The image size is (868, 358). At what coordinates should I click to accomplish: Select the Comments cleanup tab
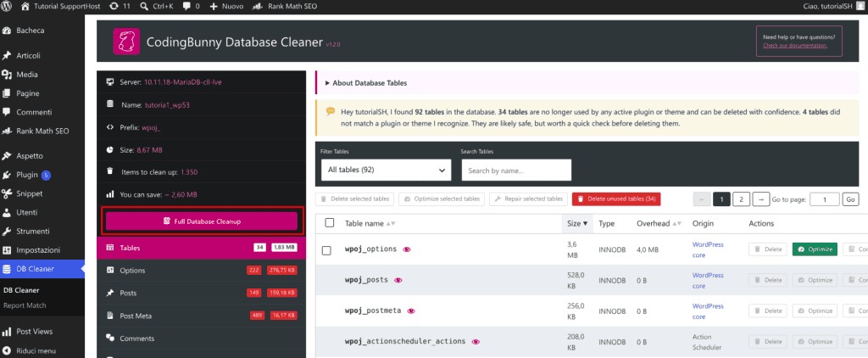[202, 338]
